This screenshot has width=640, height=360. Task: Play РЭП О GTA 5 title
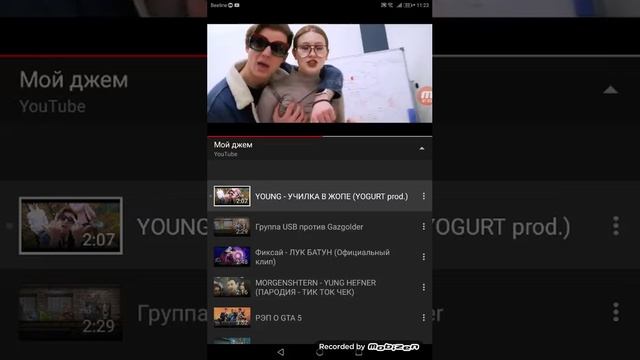(x=278, y=318)
